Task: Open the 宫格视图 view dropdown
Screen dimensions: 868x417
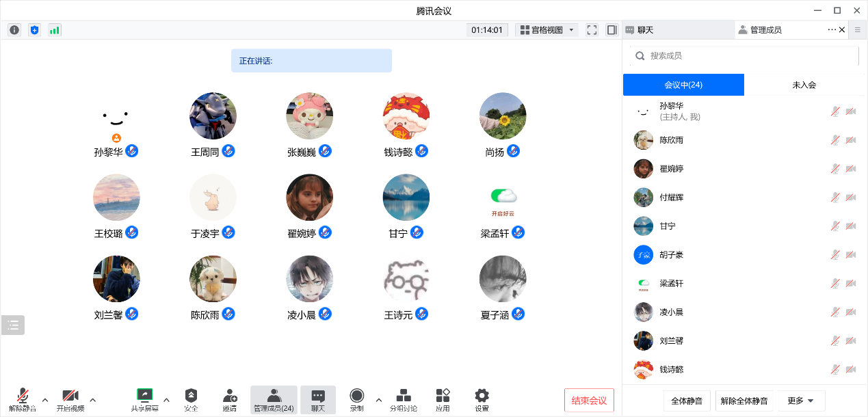Action: point(548,30)
